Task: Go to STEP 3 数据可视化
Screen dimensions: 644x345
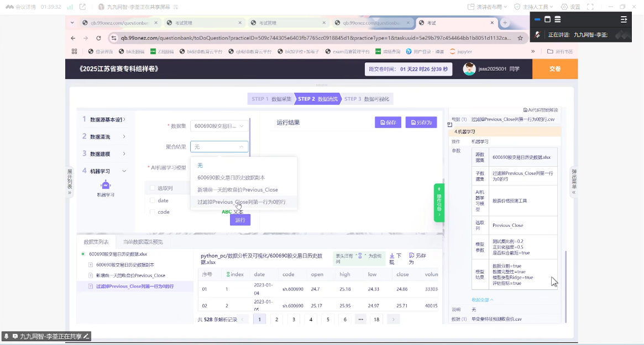Action: (x=367, y=99)
